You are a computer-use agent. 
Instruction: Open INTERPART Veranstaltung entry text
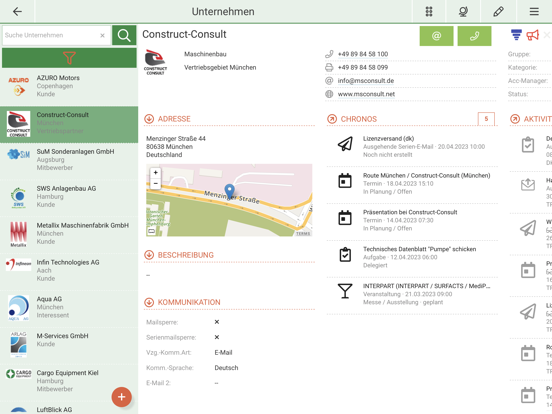coord(427,294)
